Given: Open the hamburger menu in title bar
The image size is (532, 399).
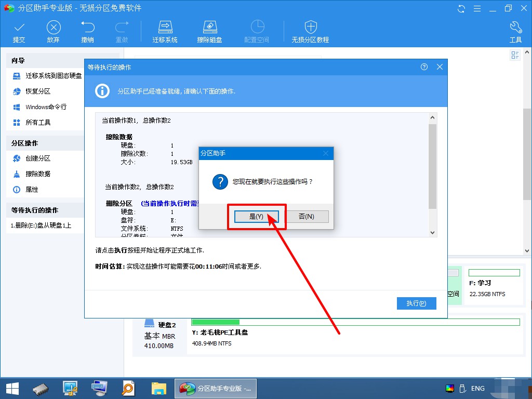Looking at the screenshot, I should tap(477, 8).
